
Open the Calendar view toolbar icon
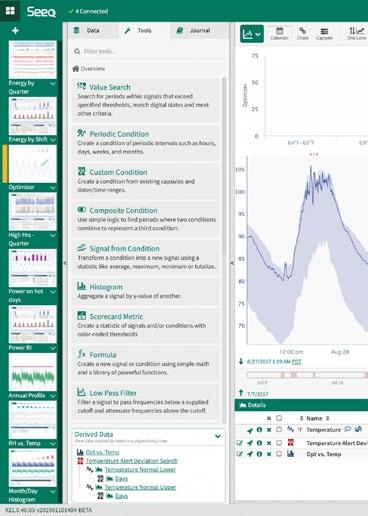tap(279, 33)
